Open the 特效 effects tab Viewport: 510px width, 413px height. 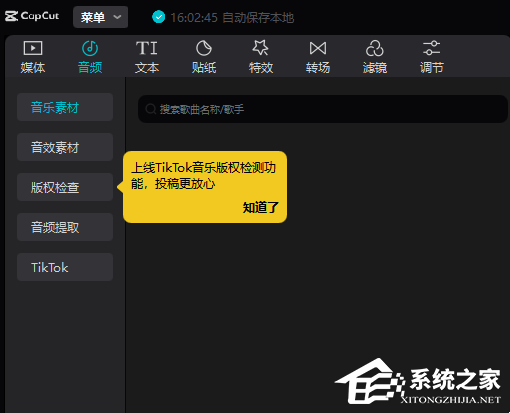click(x=261, y=57)
